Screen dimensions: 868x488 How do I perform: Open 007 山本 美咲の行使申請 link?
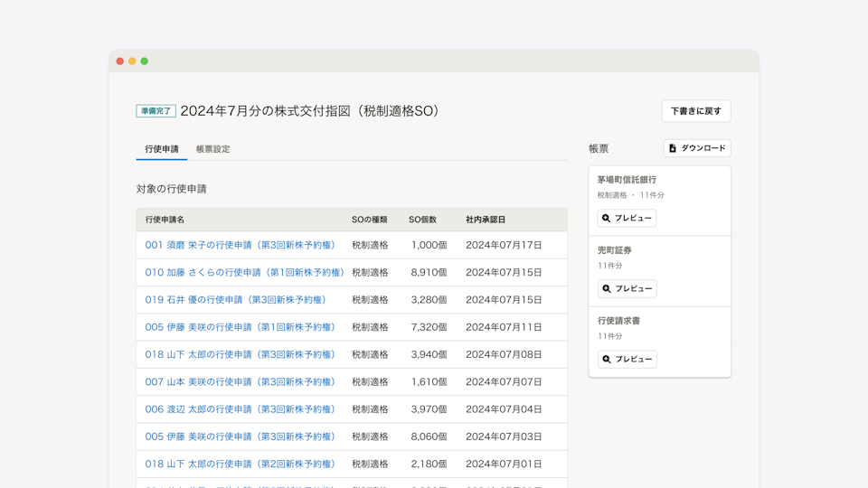240,382
